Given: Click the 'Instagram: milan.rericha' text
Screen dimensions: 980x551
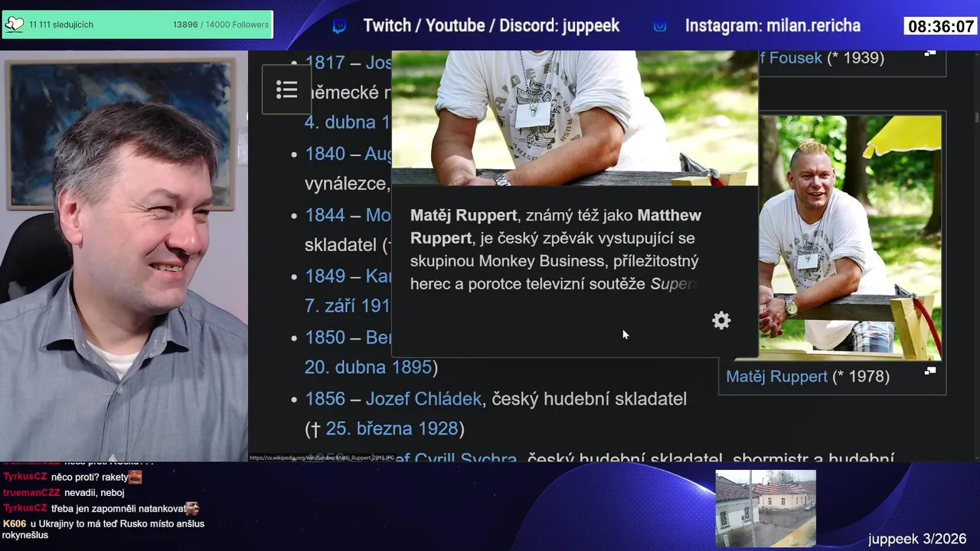Looking at the screenshot, I should click(773, 26).
